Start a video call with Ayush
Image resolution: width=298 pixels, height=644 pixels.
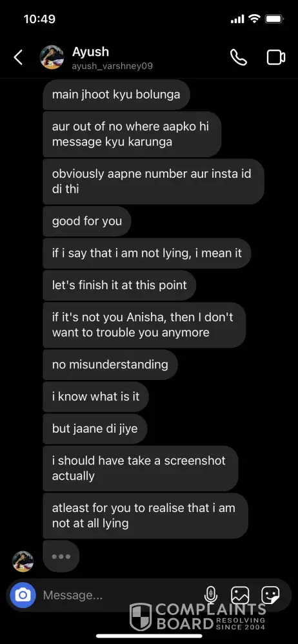[x=276, y=57]
